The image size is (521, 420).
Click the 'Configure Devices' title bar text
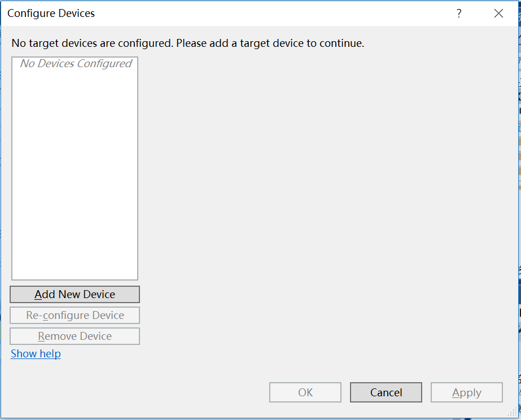[x=51, y=14]
